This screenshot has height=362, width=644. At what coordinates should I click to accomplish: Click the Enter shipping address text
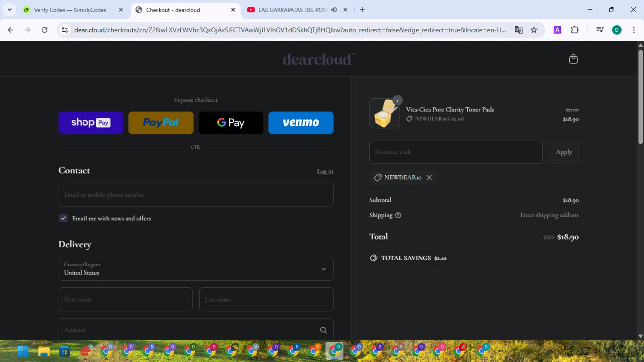(x=549, y=215)
